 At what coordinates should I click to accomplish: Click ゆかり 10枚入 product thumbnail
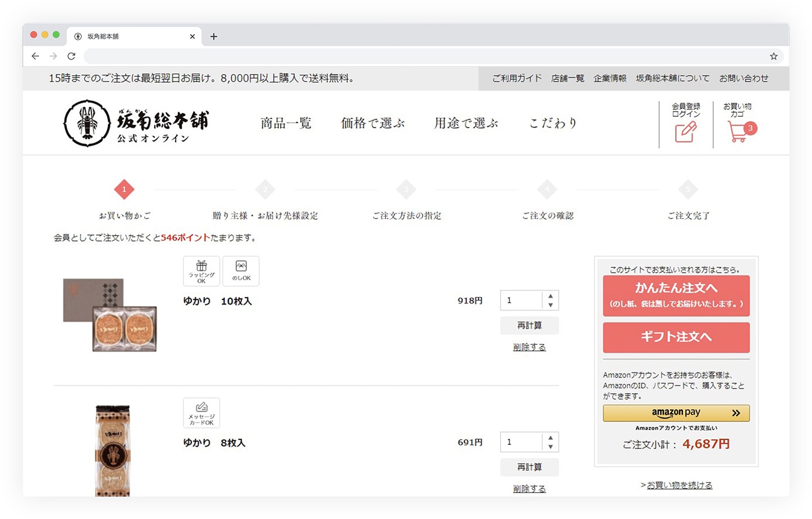(110, 315)
